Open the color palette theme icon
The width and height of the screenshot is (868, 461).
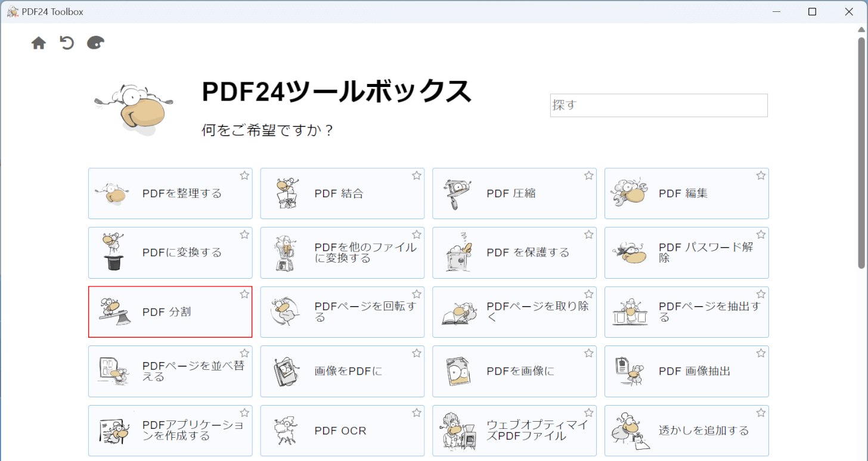click(95, 43)
